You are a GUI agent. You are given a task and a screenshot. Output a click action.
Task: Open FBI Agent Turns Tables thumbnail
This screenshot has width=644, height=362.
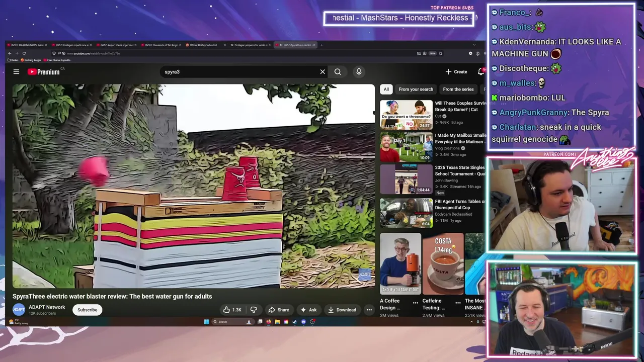click(406, 213)
